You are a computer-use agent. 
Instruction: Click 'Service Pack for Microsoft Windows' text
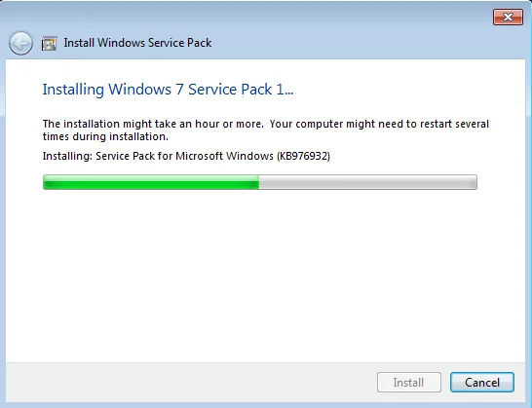(x=184, y=156)
